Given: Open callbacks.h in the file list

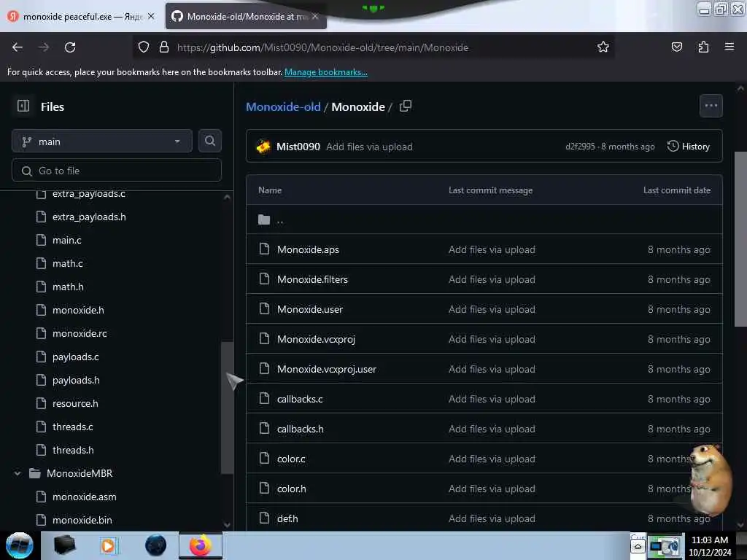Looking at the screenshot, I should [300, 429].
